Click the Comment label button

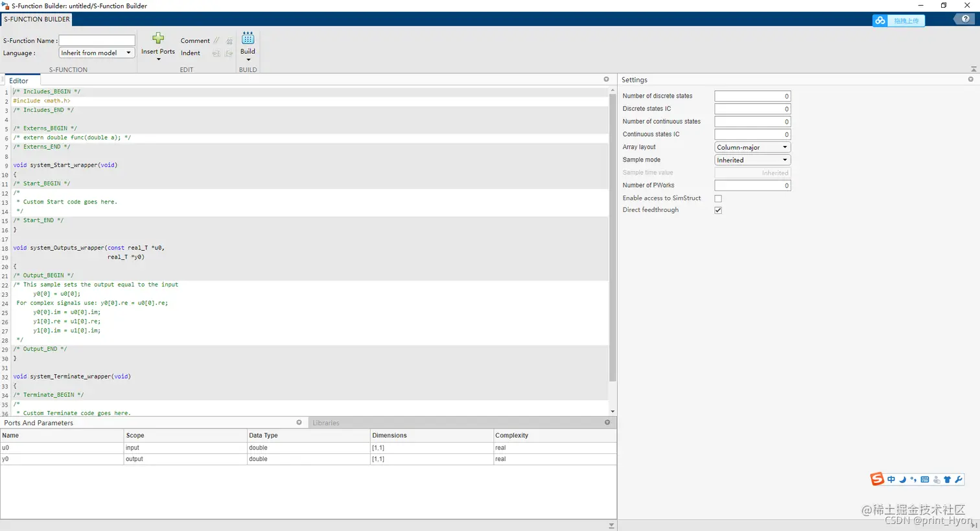[x=195, y=41]
